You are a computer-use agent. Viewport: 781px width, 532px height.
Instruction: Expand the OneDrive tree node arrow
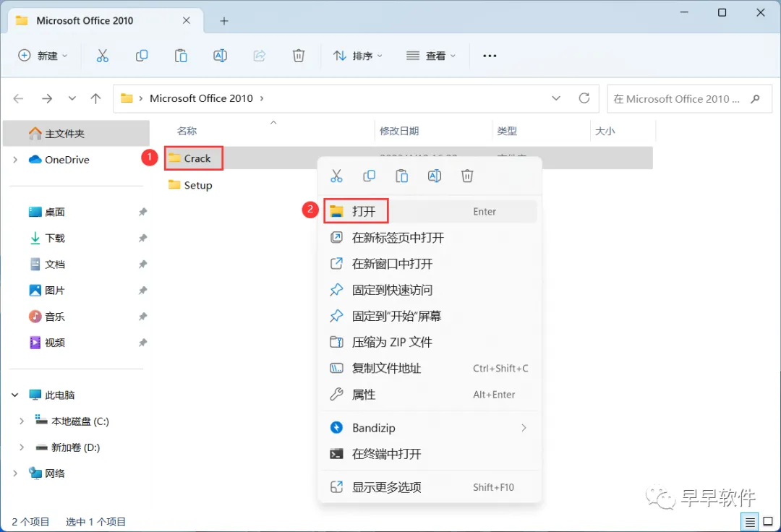tap(15, 160)
